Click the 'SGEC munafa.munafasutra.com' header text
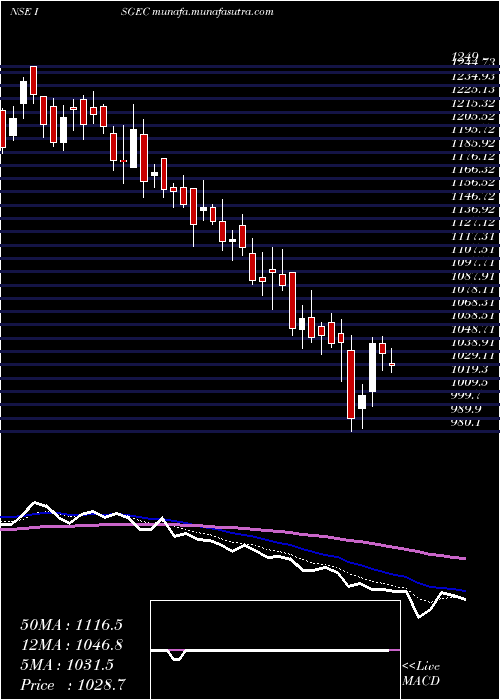500x700 pixels. click(x=197, y=12)
